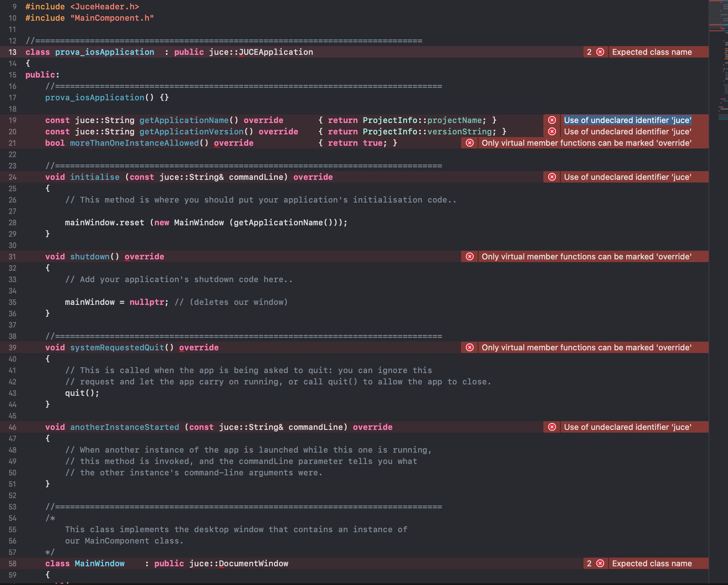728x585 pixels.
Task: Click error icon on line 20 banner
Action: (x=552, y=131)
